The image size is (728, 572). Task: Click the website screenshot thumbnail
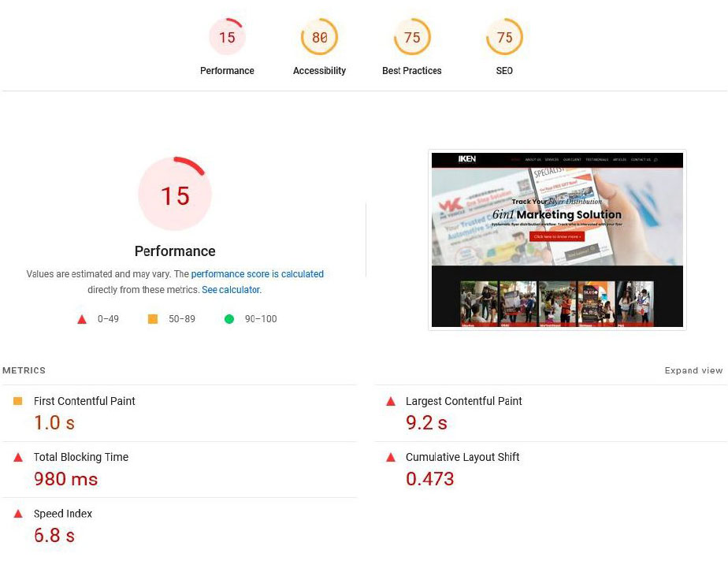click(x=556, y=240)
